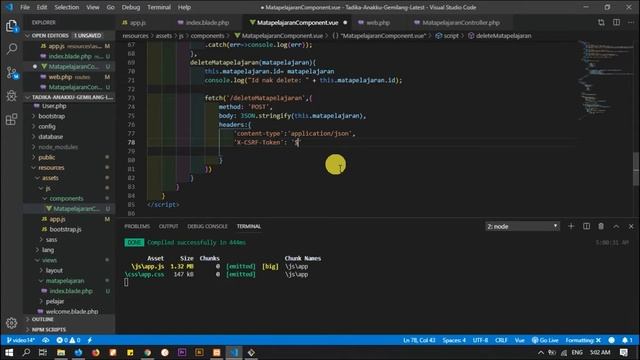Open errors and warnings count in status bar

point(68,340)
